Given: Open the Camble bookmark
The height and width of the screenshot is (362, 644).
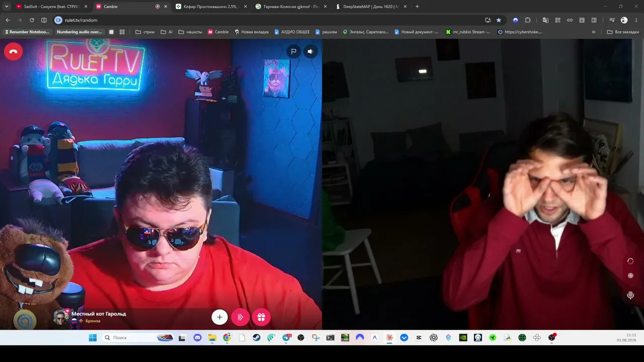Looking at the screenshot, I should [218, 32].
